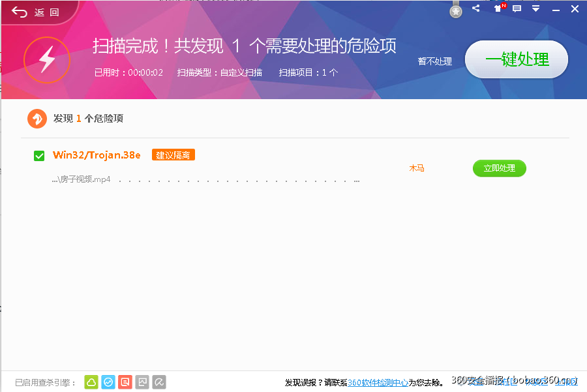Click the feedback message icon in title bar

517,8
